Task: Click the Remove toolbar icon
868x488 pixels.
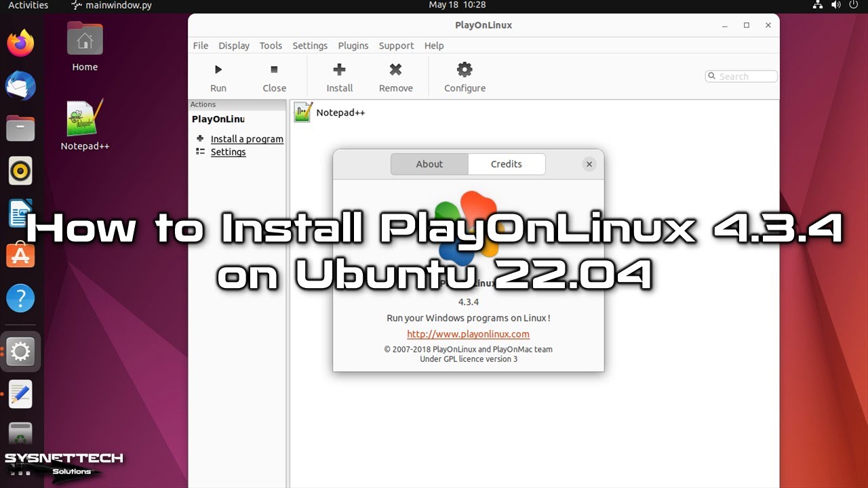Action: (396, 69)
